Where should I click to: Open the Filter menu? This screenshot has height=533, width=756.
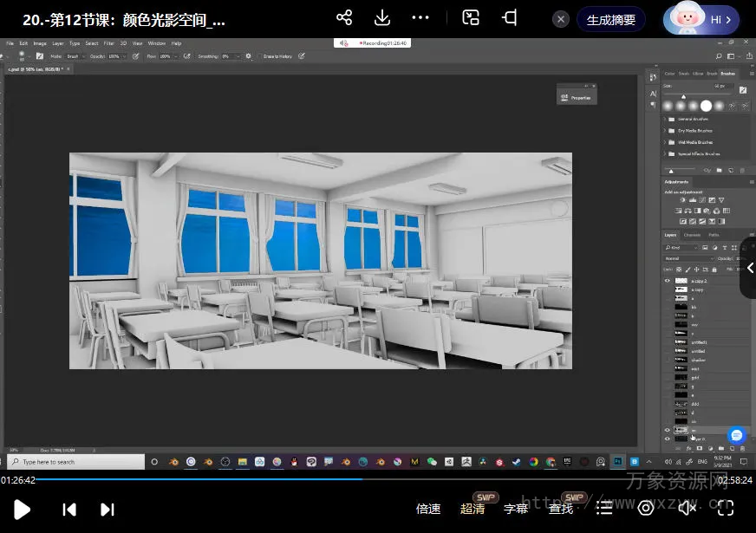tap(108, 43)
